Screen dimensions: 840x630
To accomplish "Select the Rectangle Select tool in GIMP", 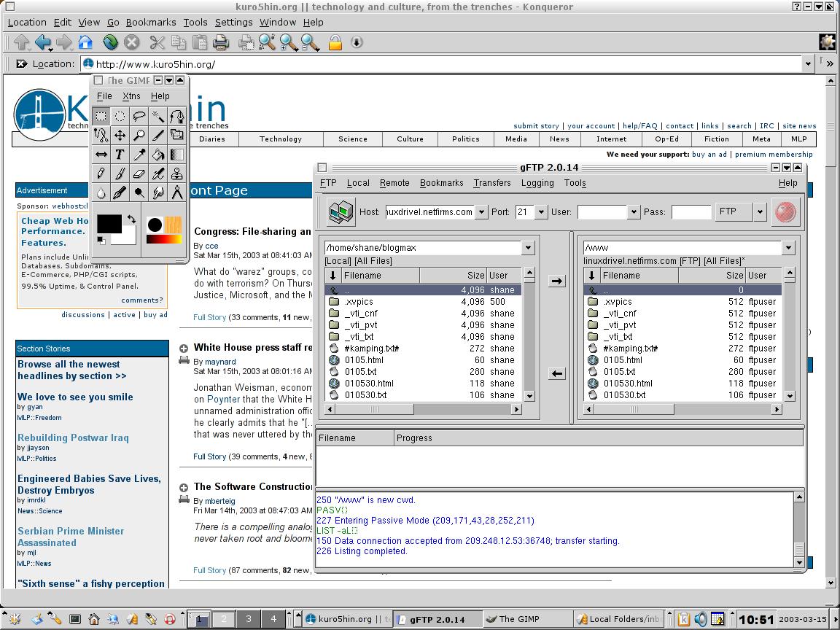I will click(101, 116).
